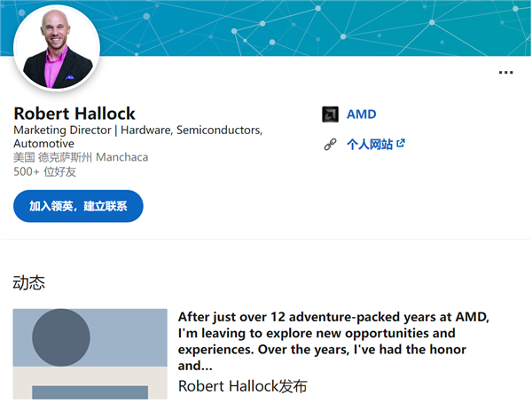The image size is (532, 419).
Task: Open the 500+ 位好友 connections count
Action: pos(45,171)
